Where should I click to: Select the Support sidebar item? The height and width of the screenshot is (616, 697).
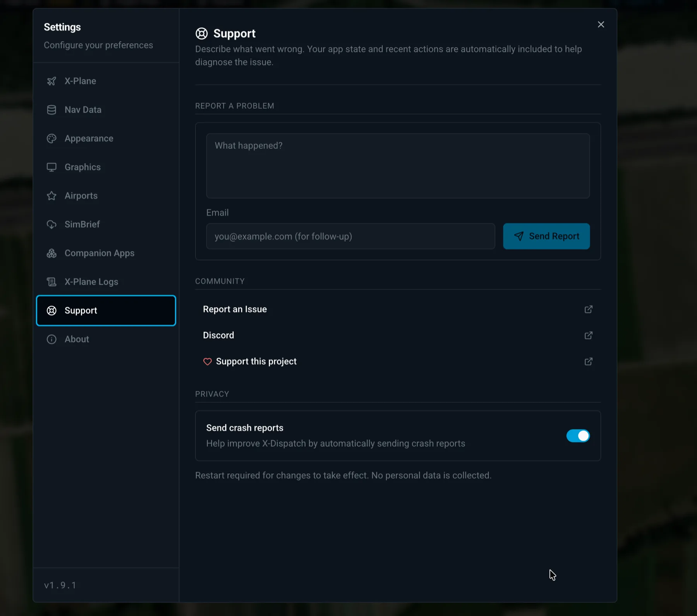(106, 310)
